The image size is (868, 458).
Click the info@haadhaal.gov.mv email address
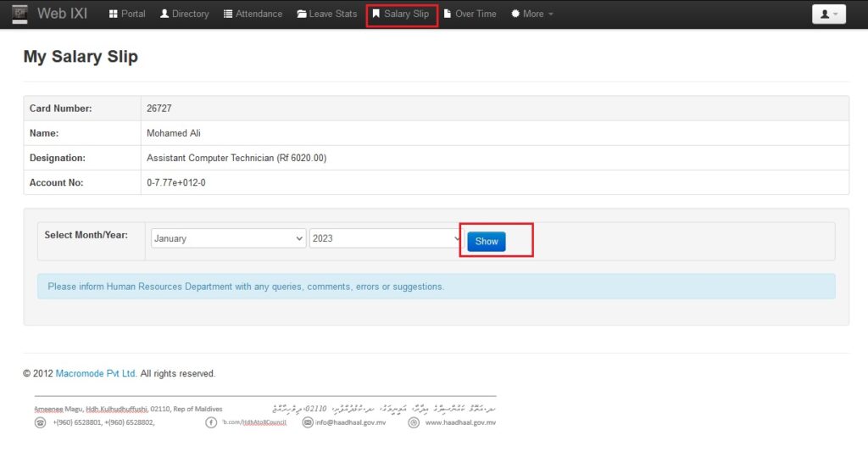[x=350, y=422]
